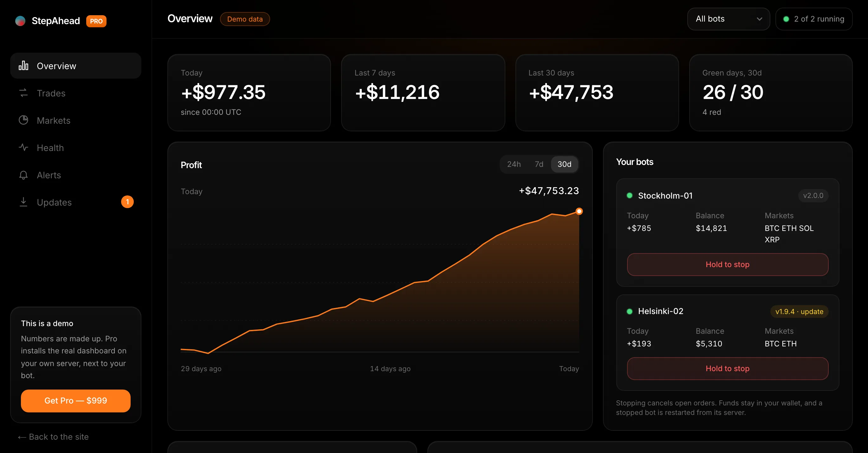The image size is (868, 453).
Task: Click the Green days 26 / 30 value
Action: point(733,92)
